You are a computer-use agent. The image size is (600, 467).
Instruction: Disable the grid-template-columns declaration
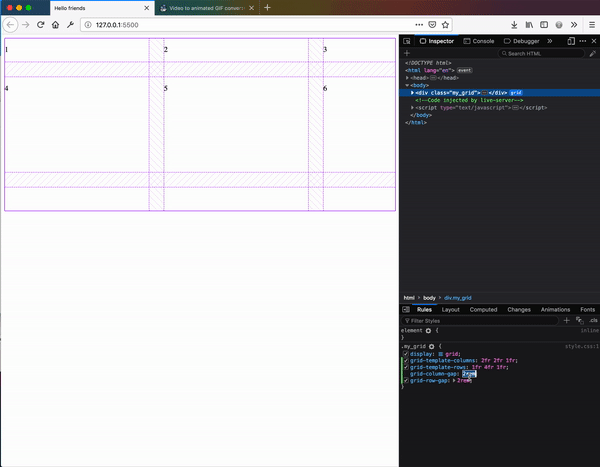click(x=405, y=360)
